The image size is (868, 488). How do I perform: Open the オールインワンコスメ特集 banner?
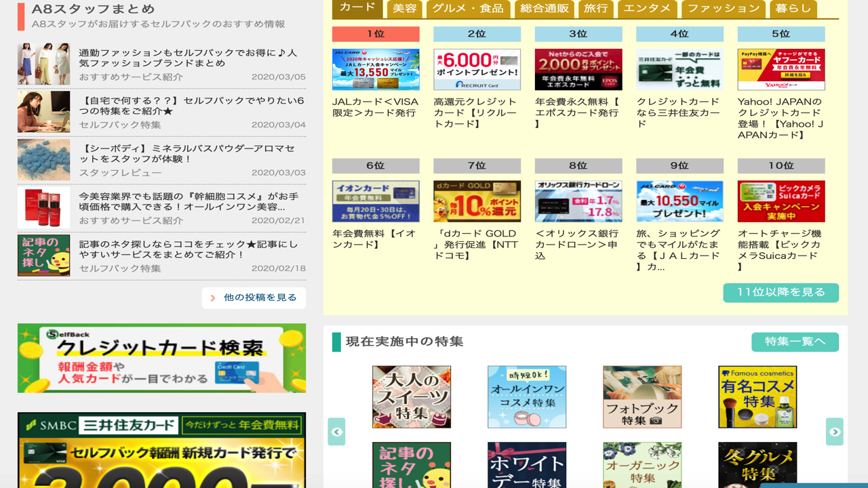point(527,397)
